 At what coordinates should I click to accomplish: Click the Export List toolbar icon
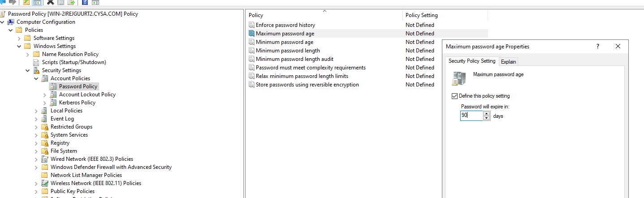[x=71, y=2]
